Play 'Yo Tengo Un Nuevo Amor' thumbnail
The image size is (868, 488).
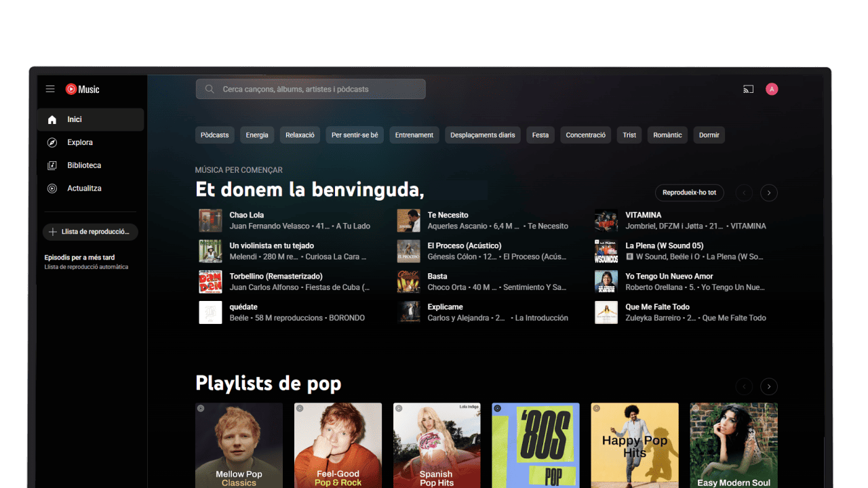[x=606, y=281]
